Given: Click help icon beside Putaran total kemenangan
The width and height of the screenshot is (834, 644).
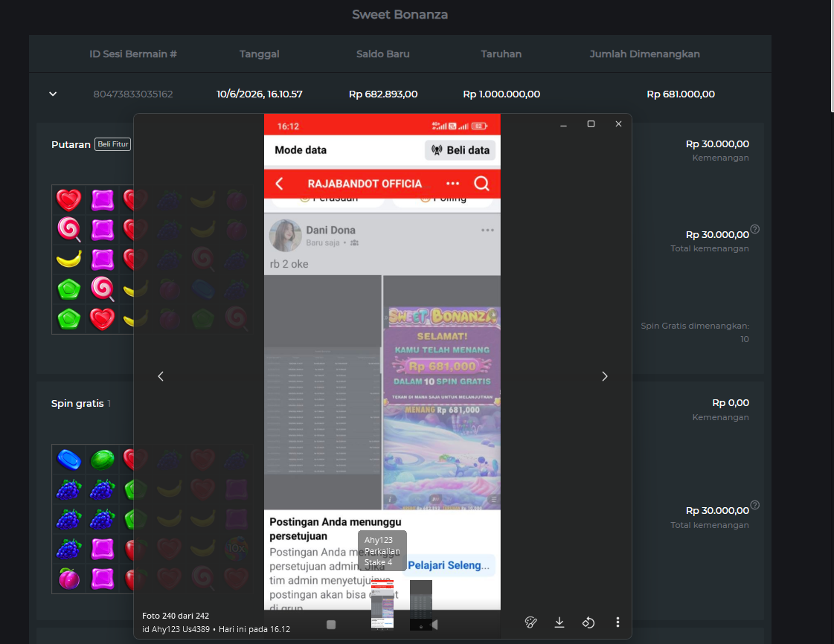Looking at the screenshot, I should click(754, 229).
